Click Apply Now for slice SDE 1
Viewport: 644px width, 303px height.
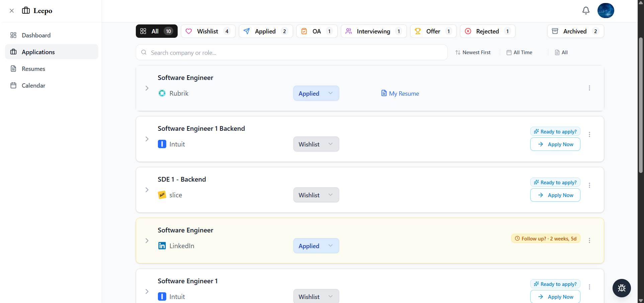(555, 195)
